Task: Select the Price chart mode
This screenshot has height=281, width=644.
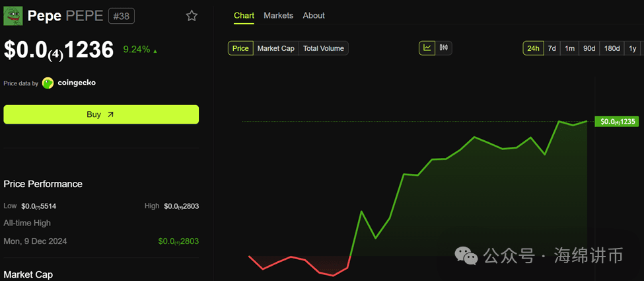Action: (x=240, y=48)
